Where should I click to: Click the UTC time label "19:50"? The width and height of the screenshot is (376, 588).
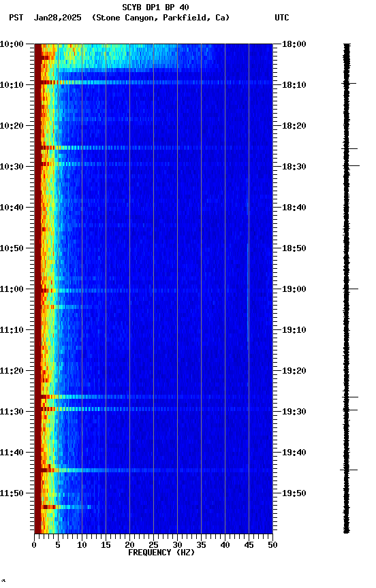[294, 493]
